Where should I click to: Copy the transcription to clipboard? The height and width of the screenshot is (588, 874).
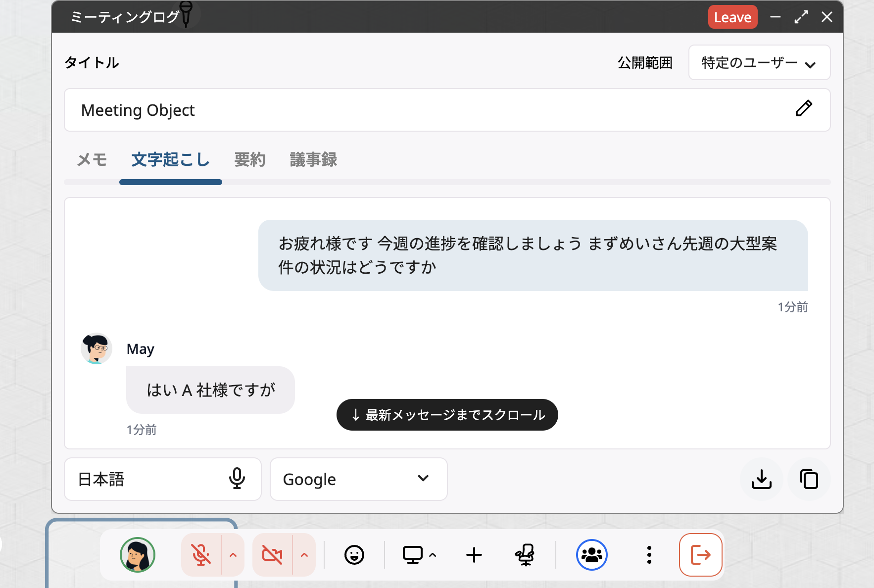pyautogui.click(x=809, y=479)
